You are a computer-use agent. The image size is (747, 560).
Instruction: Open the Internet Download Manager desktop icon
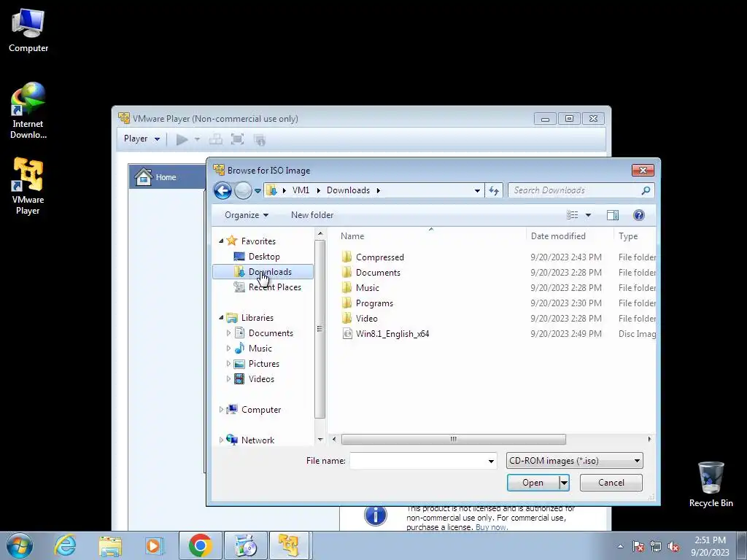click(x=28, y=112)
